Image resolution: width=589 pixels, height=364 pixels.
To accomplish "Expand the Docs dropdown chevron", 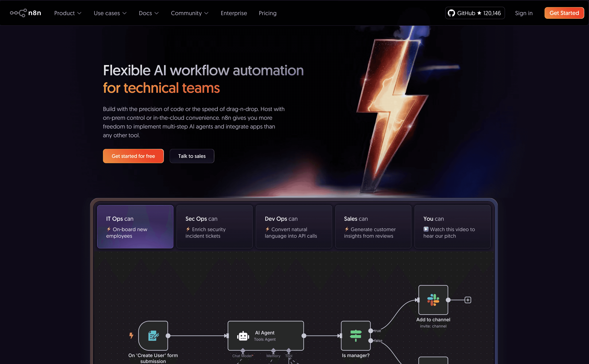I will pyautogui.click(x=157, y=13).
